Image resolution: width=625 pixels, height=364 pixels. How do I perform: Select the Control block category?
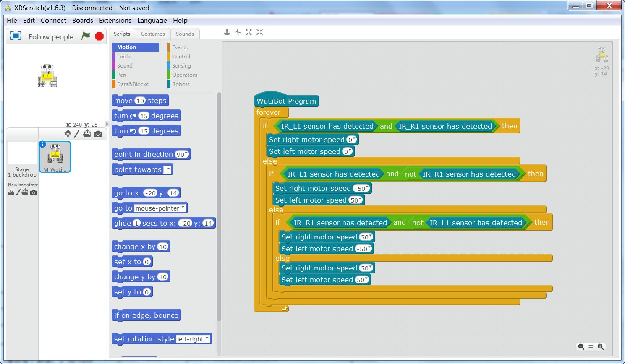[181, 56]
